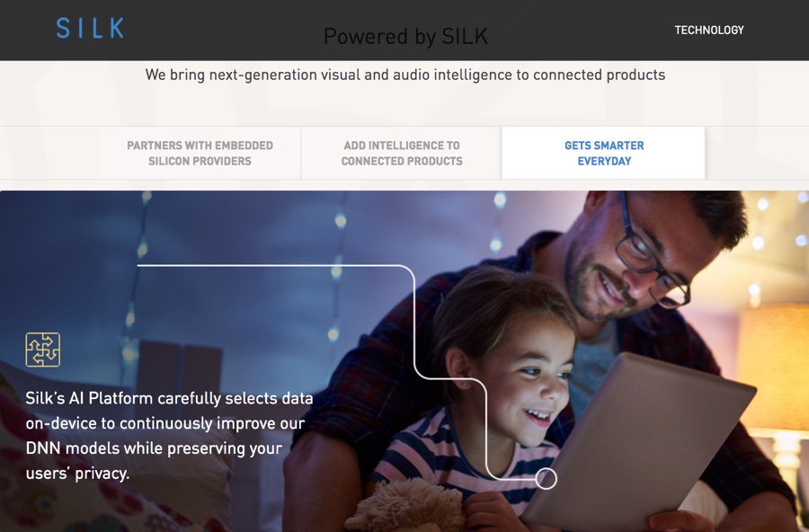Click the Powered by SILK heading
The width and height of the screenshot is (809, 532).
[x=405, y=36]
